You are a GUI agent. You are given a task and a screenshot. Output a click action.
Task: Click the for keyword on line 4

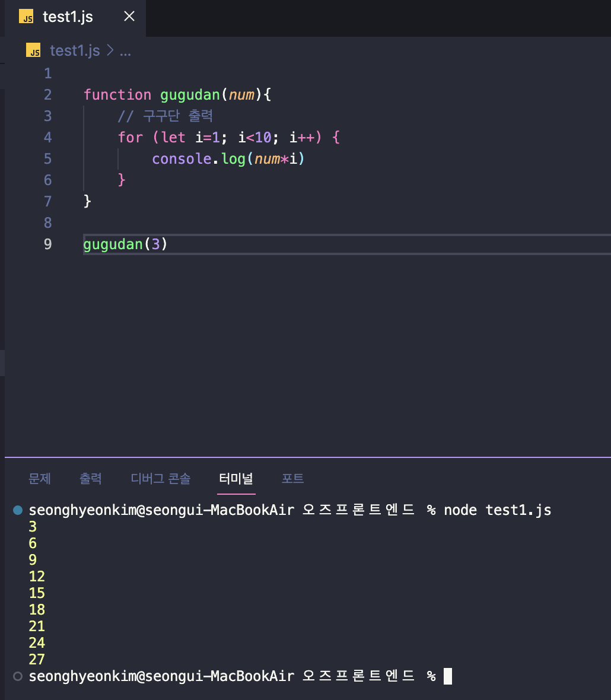(131, 138)
